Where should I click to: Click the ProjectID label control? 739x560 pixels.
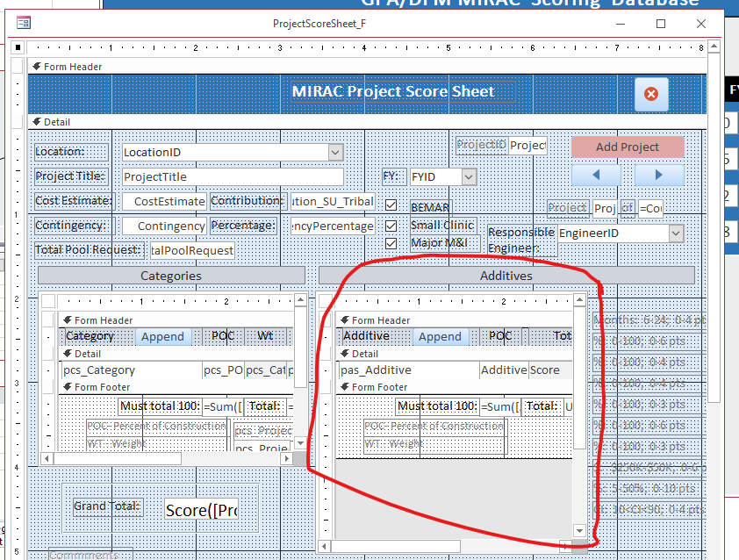tap(482, 145)
